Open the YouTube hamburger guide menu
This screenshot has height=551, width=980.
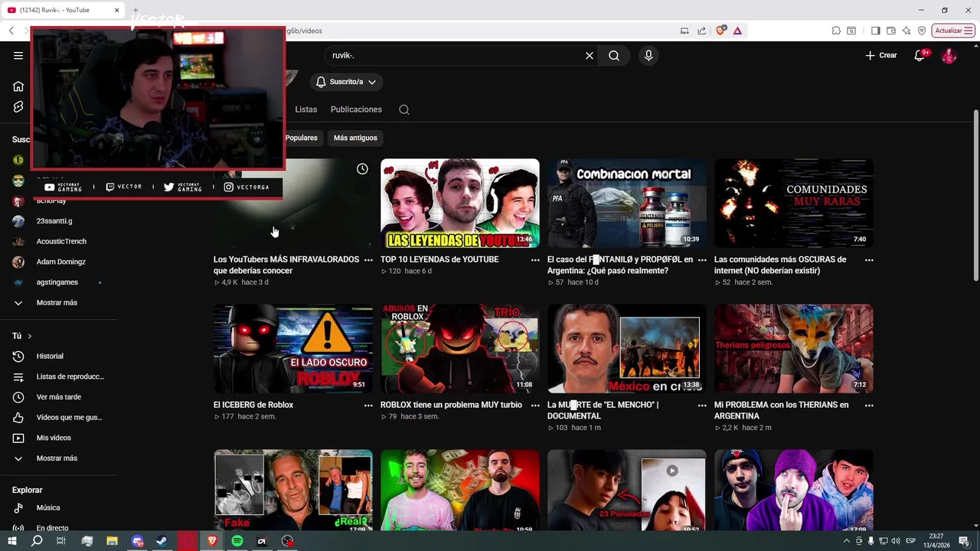[18, 55]
